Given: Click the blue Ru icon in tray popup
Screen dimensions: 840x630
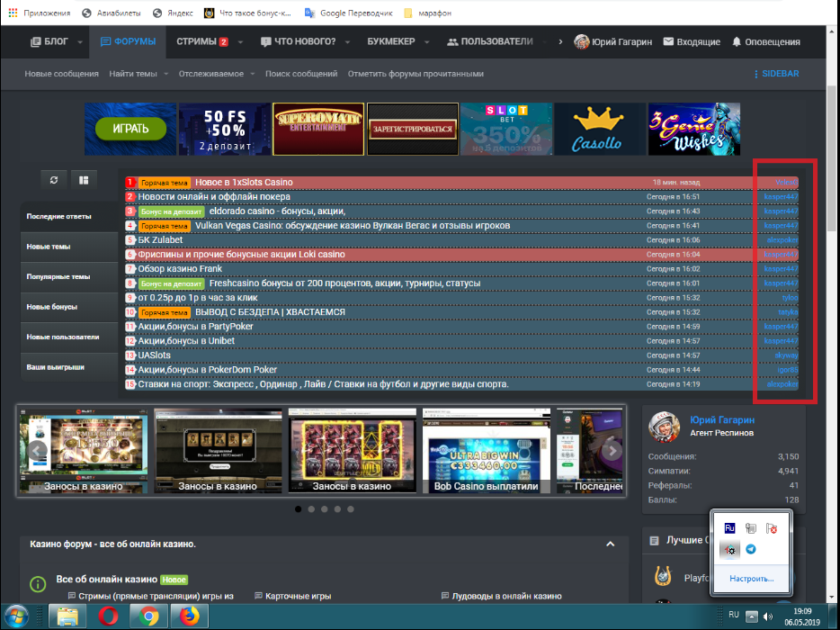Looking at the screenshot, I should click(x=729, y=528).
